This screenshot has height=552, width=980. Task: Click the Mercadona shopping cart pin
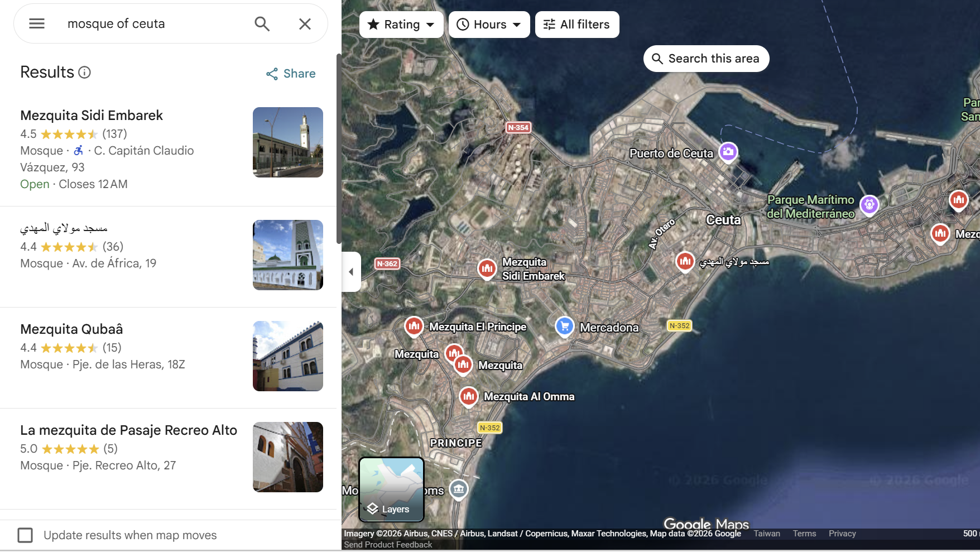click(x=565, y=326)
